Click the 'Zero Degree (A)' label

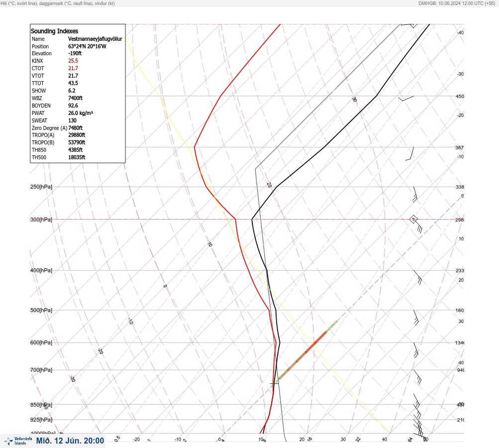pos(49,128)
